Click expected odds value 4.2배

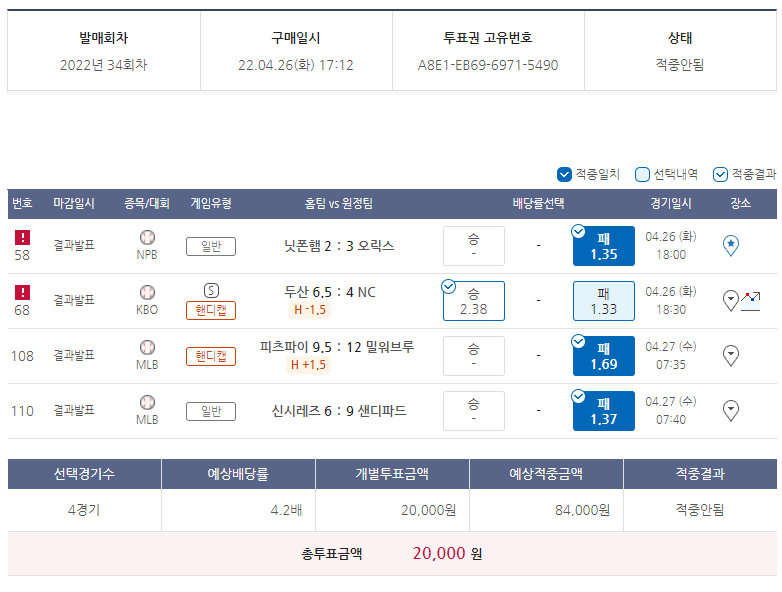tap(286, 510)
